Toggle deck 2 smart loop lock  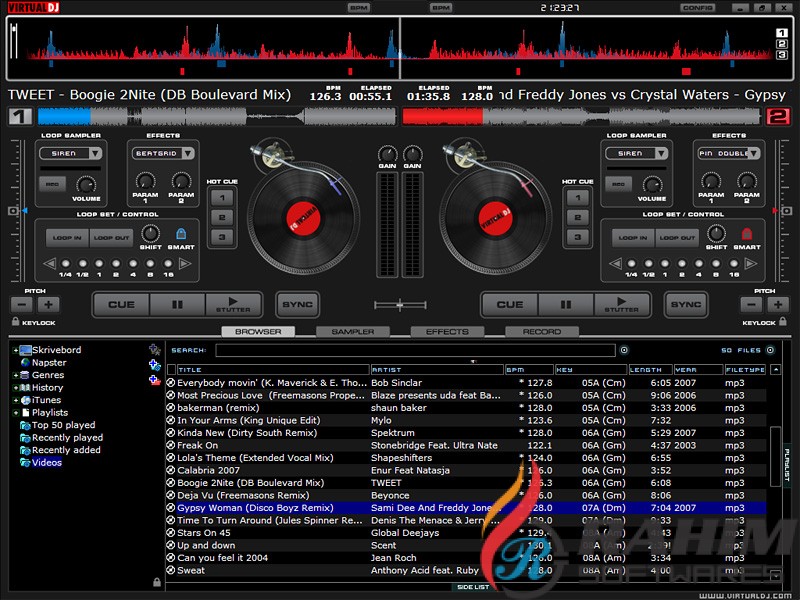click(x=746, y=234)
